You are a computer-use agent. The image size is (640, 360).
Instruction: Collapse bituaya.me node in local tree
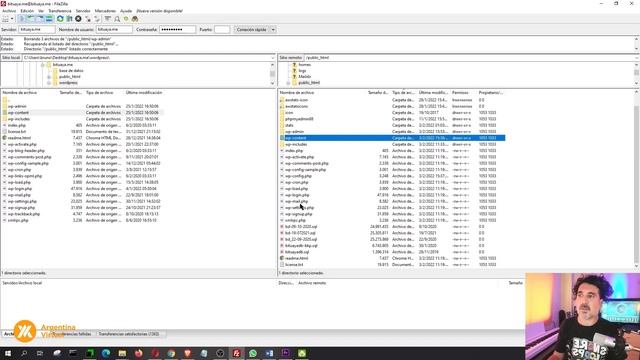pos(42,65)
